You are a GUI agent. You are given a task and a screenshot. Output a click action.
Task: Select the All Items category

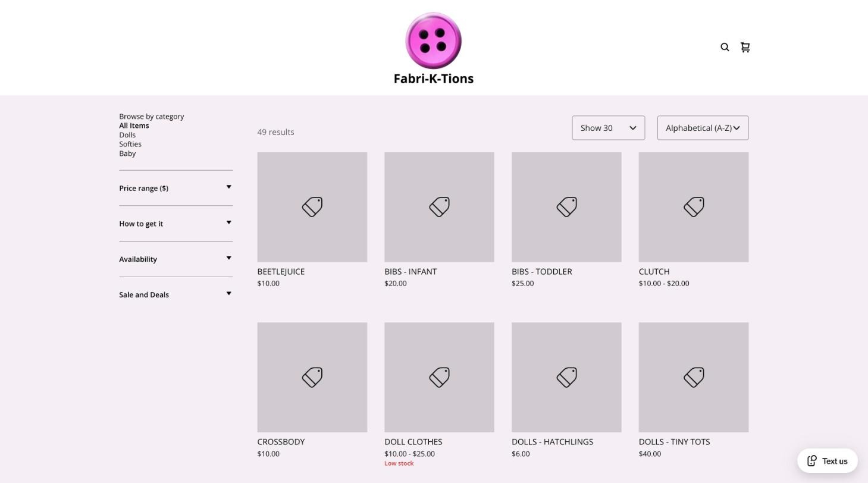click(x=134, y=126)
